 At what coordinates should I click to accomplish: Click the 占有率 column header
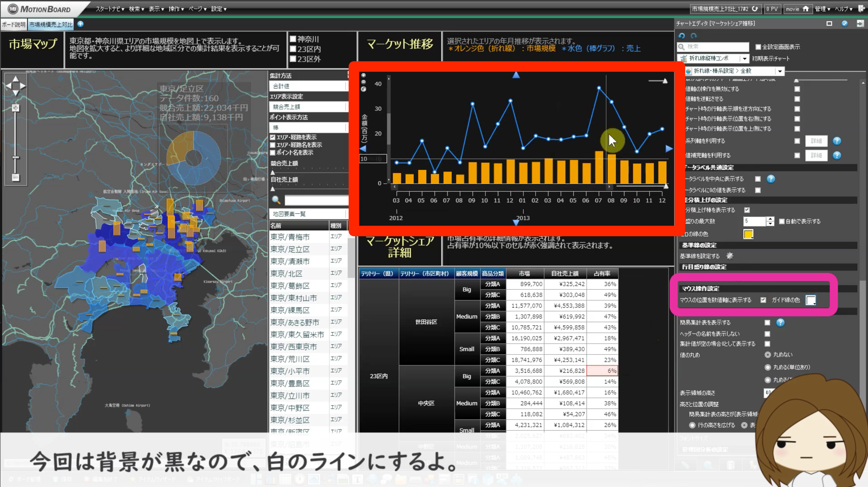click(x=602, y=273)
